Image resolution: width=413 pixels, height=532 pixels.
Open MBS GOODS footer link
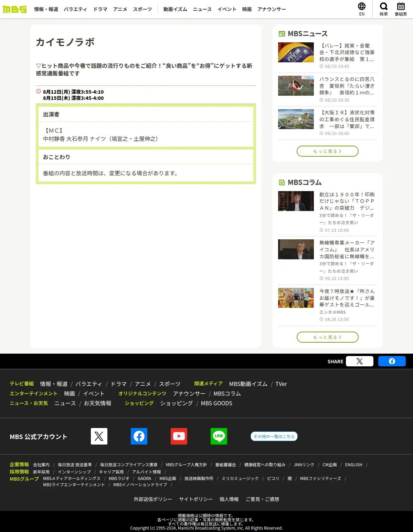pos(216,403)
